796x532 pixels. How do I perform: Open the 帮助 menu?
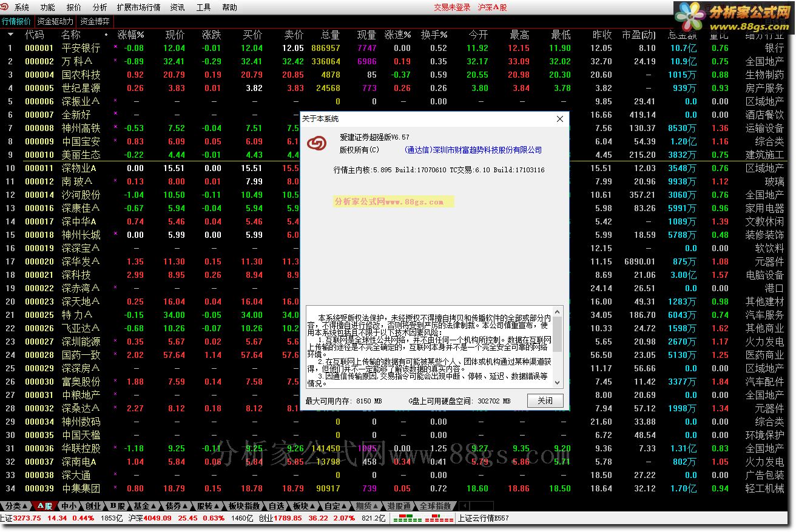coord(230,7)
